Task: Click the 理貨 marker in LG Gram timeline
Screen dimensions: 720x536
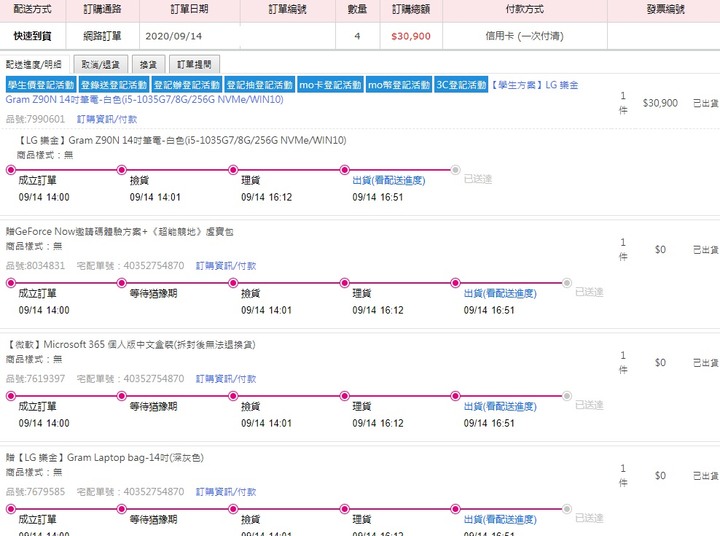Action: coord(233,170)
